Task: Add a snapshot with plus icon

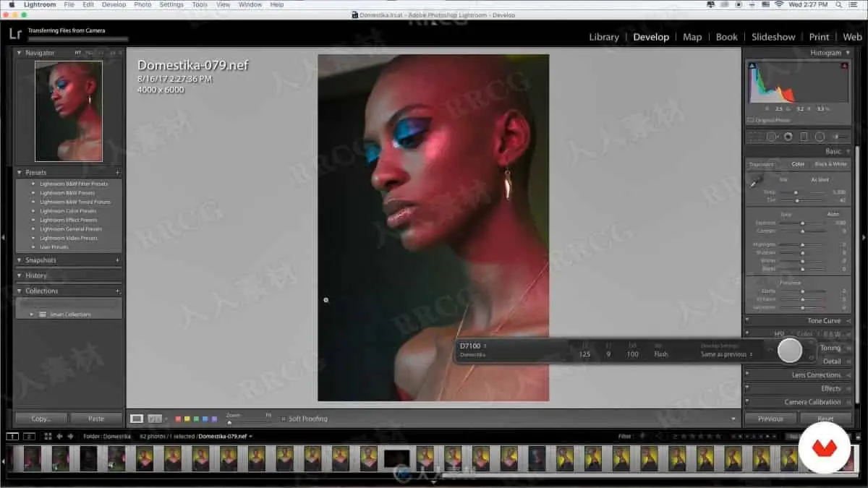Action: (117, 260)
